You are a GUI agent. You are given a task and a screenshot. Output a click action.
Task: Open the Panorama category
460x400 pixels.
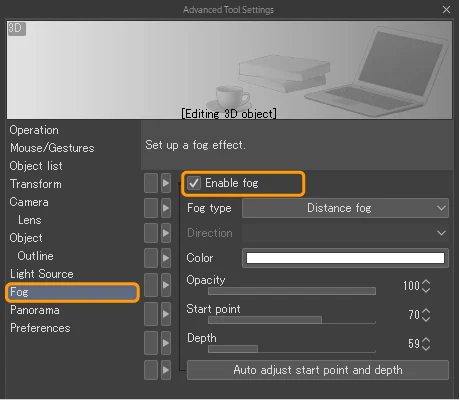[x=35, y=310]
